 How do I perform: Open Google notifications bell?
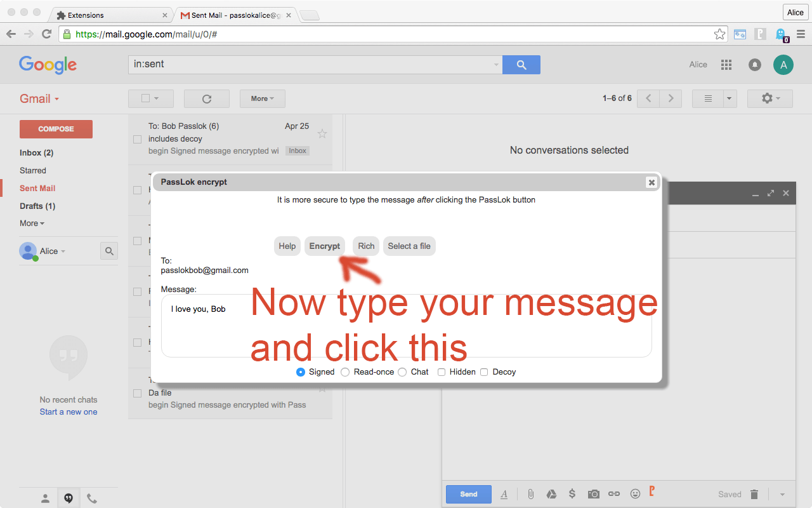click(x=755, y=65)
